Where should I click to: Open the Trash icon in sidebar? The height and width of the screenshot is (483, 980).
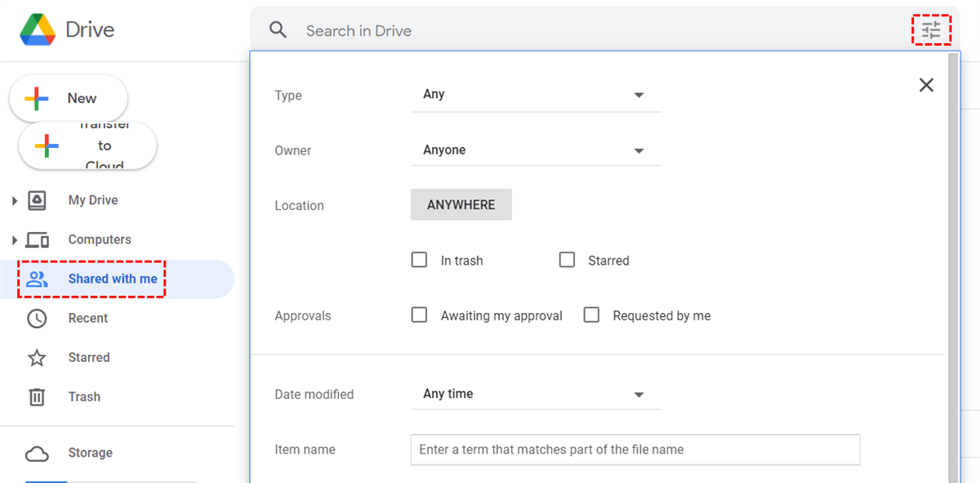[x=37, y=397]
